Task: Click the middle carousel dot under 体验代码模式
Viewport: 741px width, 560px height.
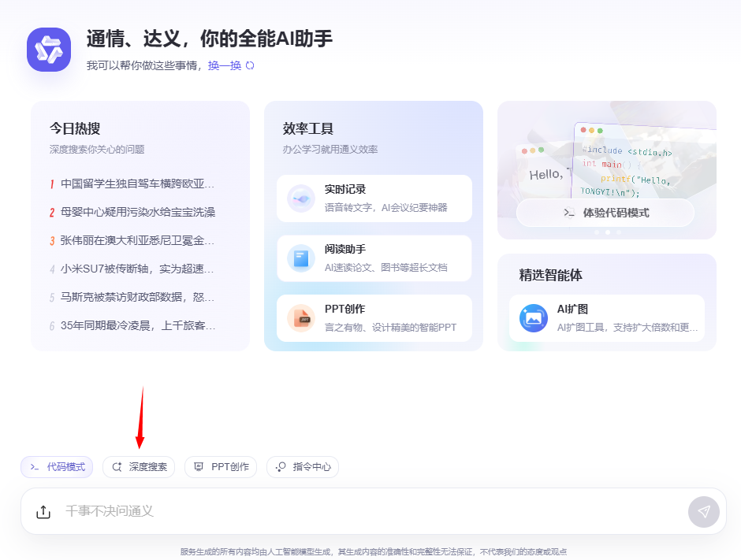Action: tap(605, 234)
